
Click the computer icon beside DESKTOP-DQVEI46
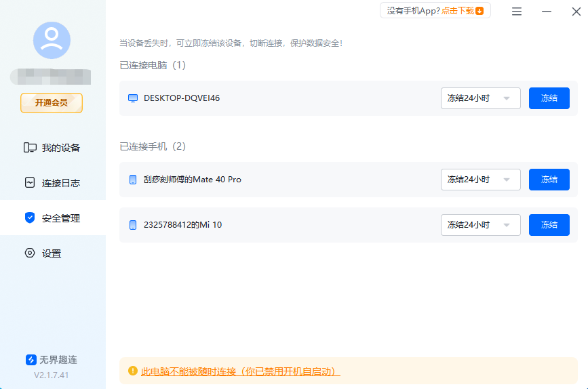click(x=133, y=98)
